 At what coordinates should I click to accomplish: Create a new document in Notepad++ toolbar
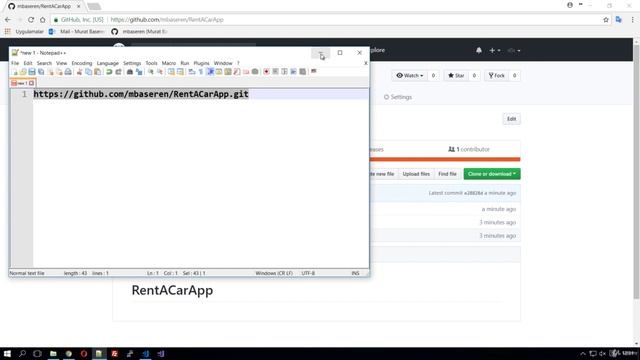pos(15,72)
